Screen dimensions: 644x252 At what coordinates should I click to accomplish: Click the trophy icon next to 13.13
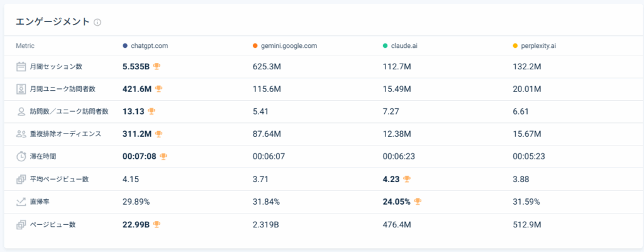point(151,111)
